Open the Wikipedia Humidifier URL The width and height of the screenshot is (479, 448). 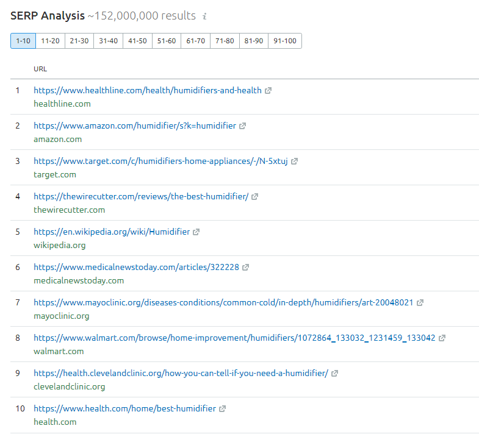tap(112, 232)
